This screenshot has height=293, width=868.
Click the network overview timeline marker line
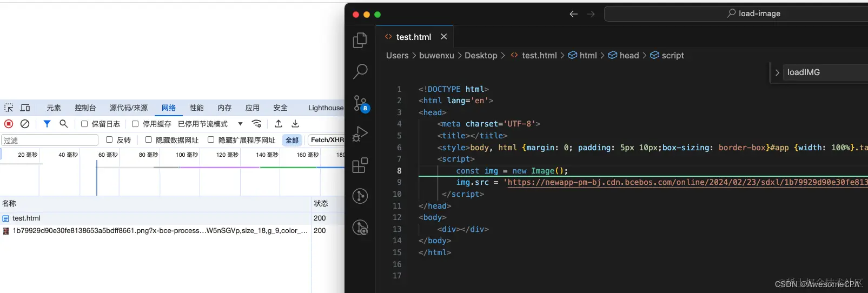click(x=97, y=178)
